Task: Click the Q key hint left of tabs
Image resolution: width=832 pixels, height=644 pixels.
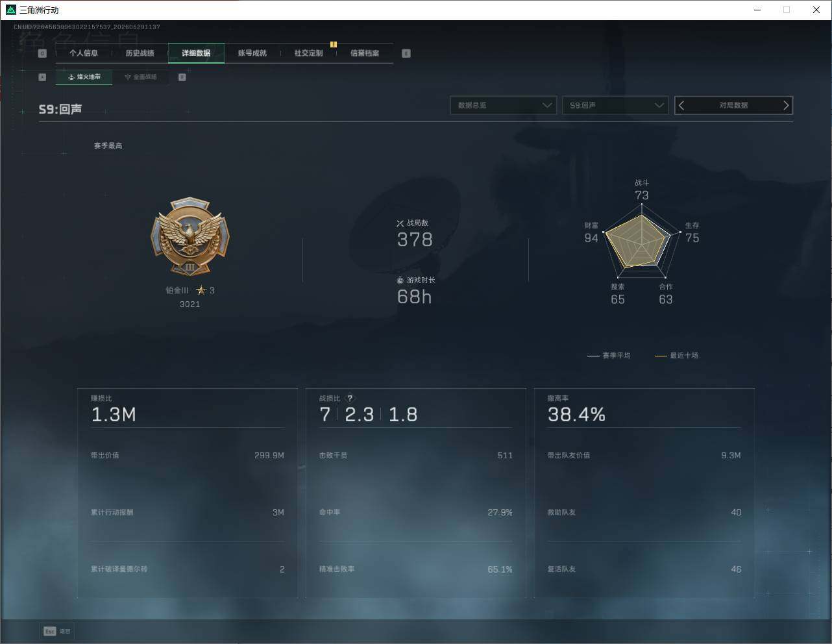Action: [x=43, y=53]
